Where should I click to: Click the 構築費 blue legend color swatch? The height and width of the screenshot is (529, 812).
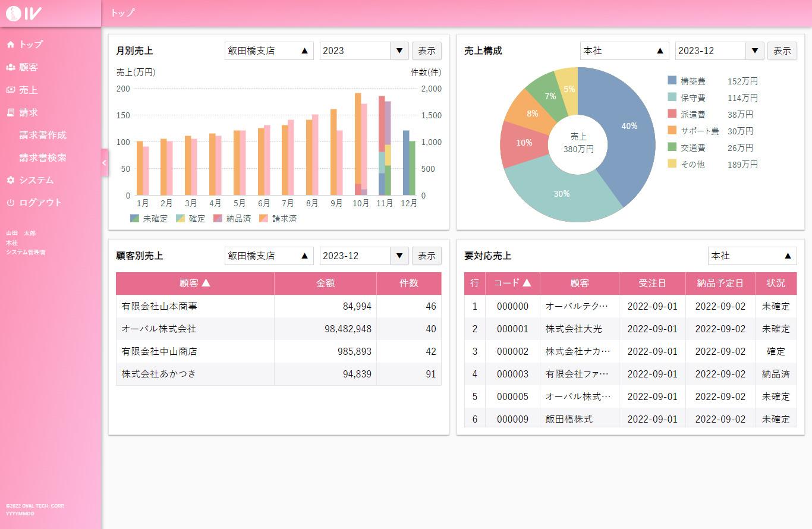click(x=672, y=81)
